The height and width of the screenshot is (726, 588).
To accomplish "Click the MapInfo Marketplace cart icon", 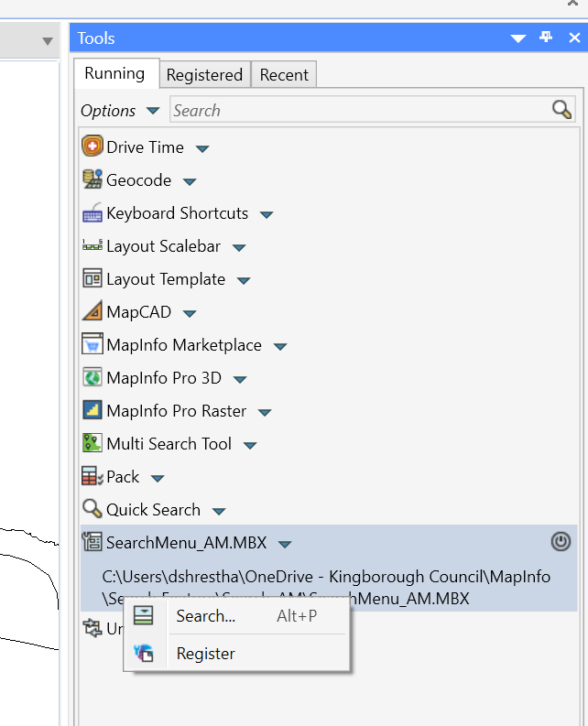I will click(x=93, y=344).
